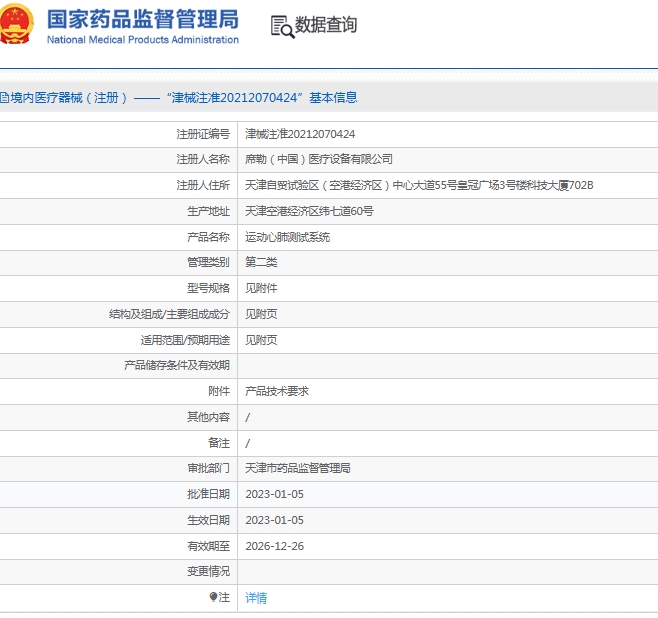The height and width of the screenshot is (618, 658).
Task: Click the 生效日期 label
Action: click(209, 520)
